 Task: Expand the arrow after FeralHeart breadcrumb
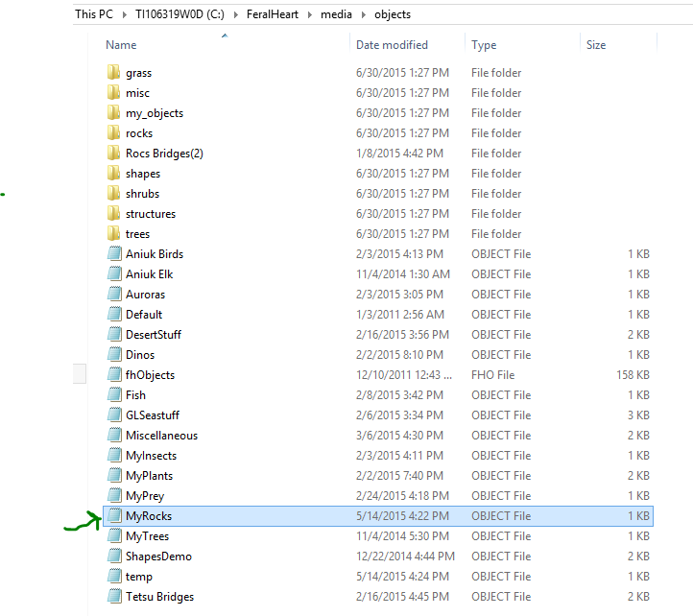pyautogui.click(x=310, y=14)
